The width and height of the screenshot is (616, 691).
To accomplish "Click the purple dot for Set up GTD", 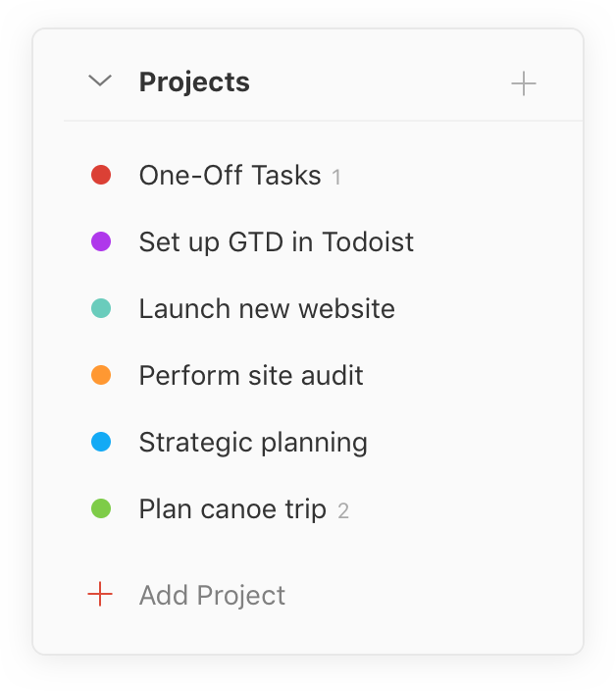I will tap(100, 241).
